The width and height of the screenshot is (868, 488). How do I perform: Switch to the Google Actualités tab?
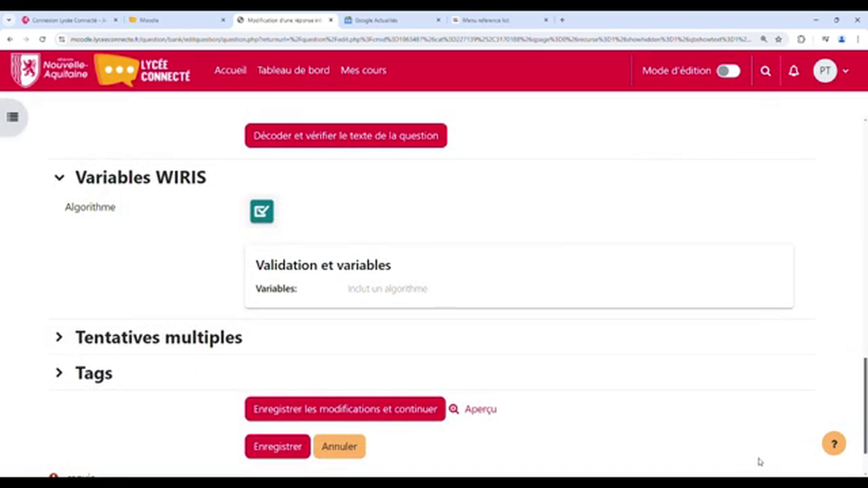click(376, 20)
